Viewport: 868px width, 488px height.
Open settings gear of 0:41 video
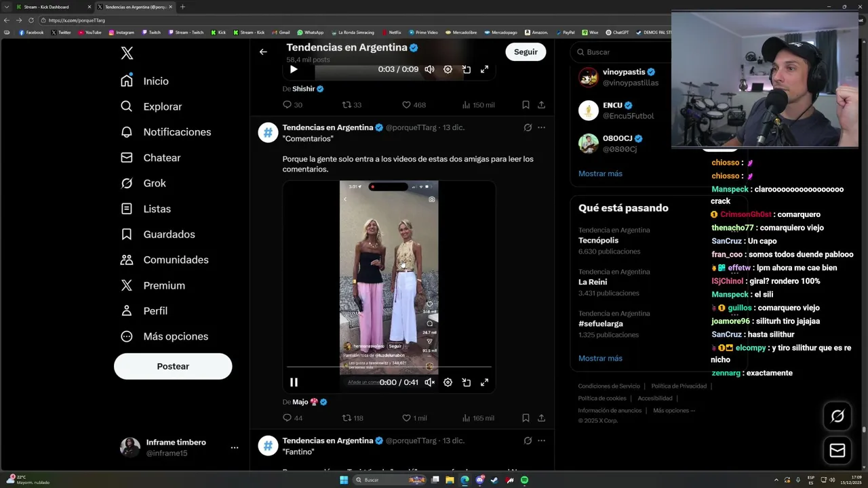[448, 382]
